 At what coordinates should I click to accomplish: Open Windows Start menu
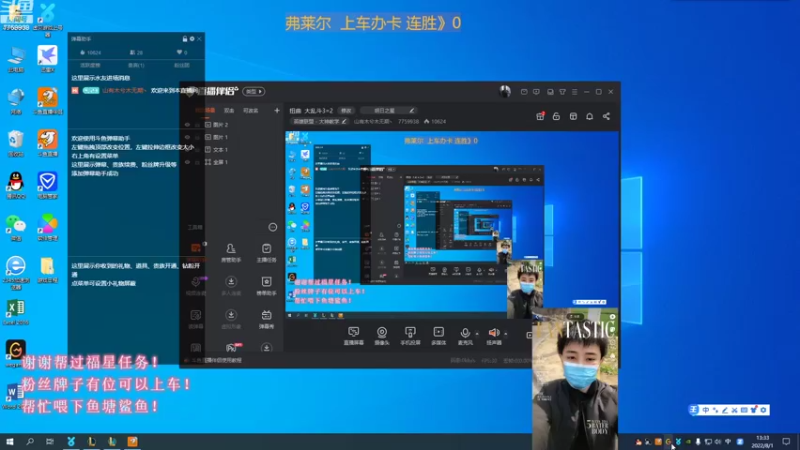pyautogui.click(x=10, y=441)
